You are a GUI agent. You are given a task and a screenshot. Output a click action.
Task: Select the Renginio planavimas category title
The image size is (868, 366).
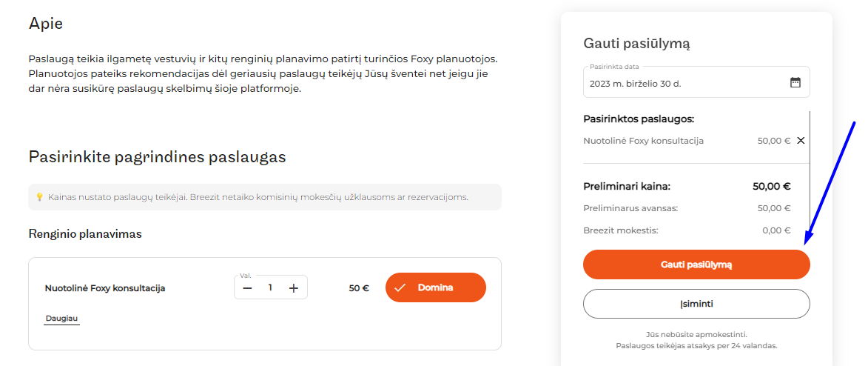[85, 234]
